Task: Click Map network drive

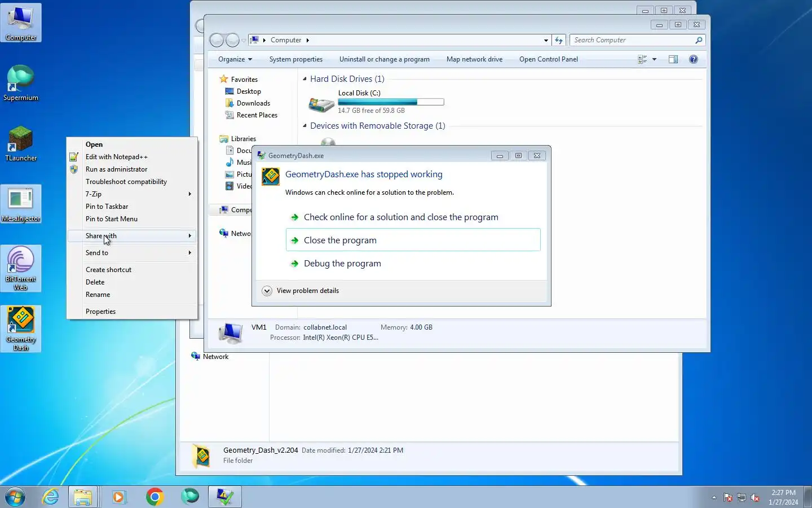Action: (474, 59)
